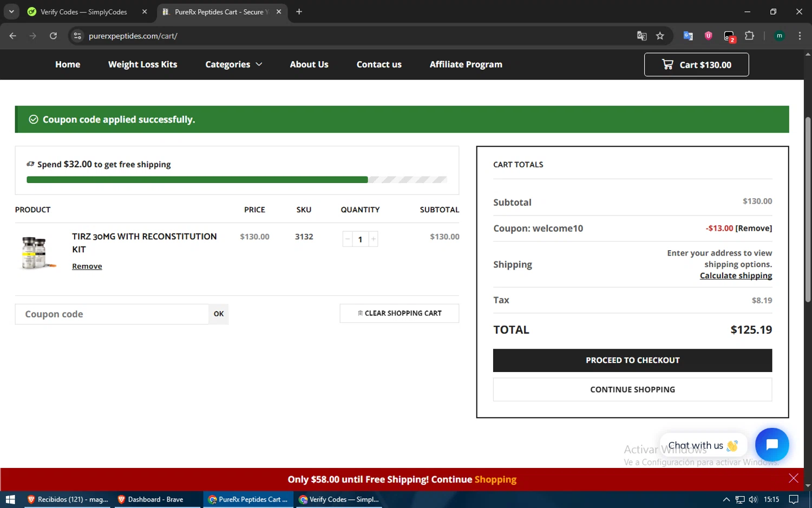Open the Contact us page

click(379, 64)
